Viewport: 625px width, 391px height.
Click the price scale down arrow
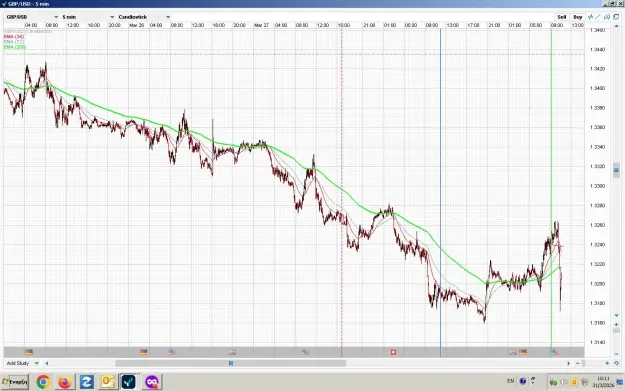[x=616, y=315]
